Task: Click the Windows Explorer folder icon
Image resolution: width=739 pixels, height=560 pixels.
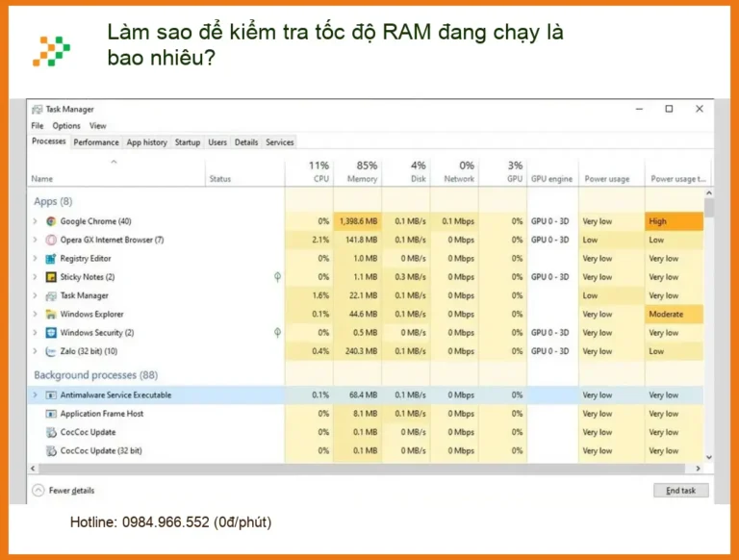Action: point(51,314)
